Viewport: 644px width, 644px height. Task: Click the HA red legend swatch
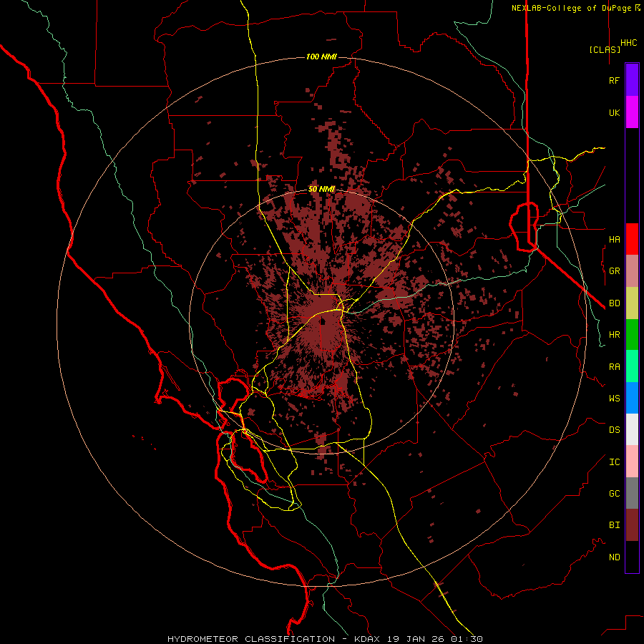tap(632, 239)
